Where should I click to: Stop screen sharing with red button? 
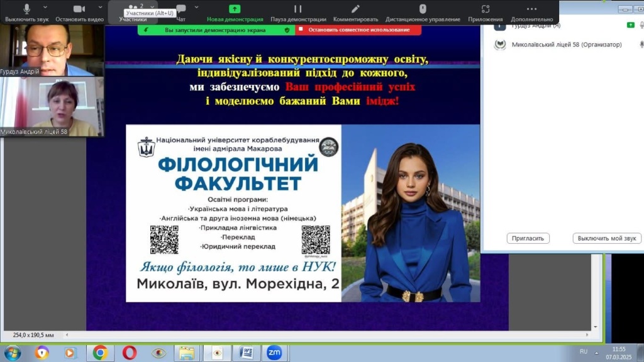tap(358, 30)
